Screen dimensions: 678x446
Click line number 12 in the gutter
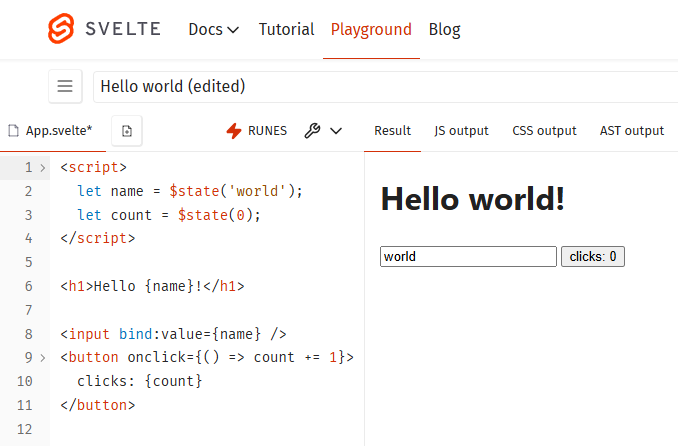coord(25,429)
